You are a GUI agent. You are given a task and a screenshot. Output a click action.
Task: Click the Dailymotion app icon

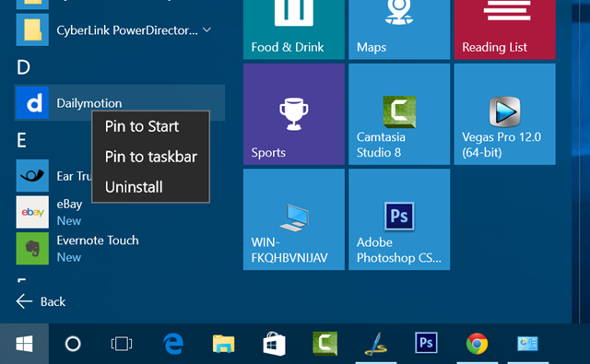(32, 102)
